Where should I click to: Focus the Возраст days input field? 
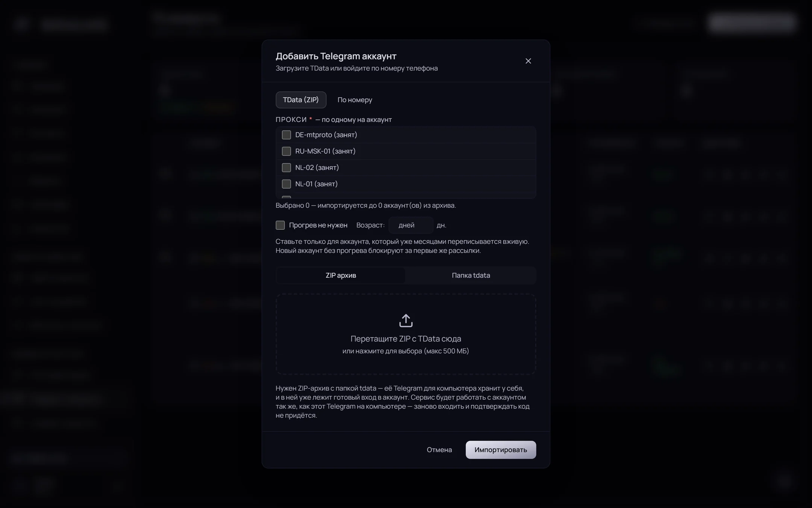411,225
